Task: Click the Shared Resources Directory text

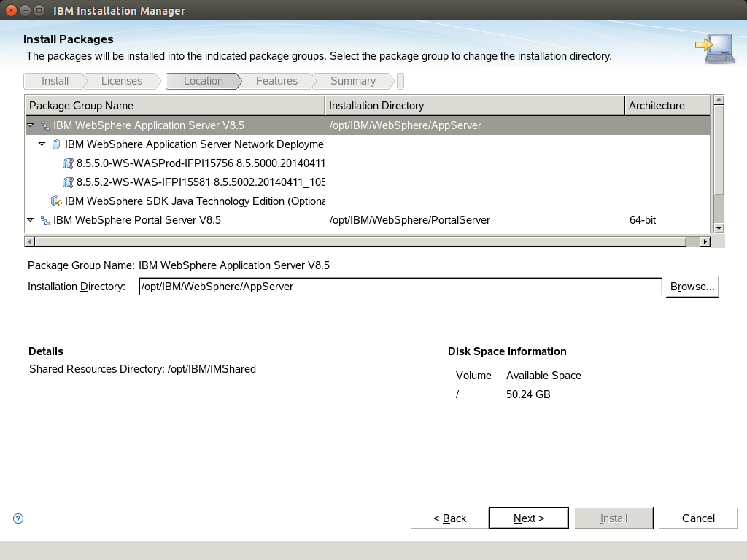Action: (142, 369)
